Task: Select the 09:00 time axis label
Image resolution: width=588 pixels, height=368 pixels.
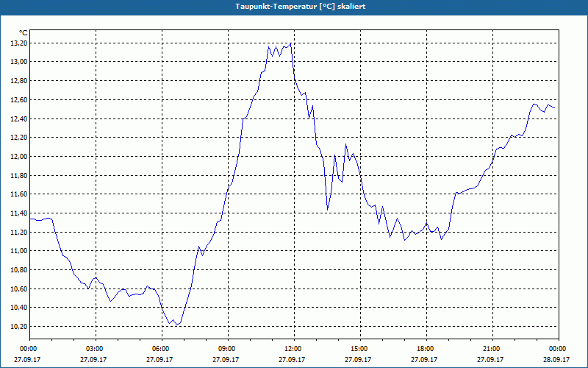Action: click(x=228, y=349)
